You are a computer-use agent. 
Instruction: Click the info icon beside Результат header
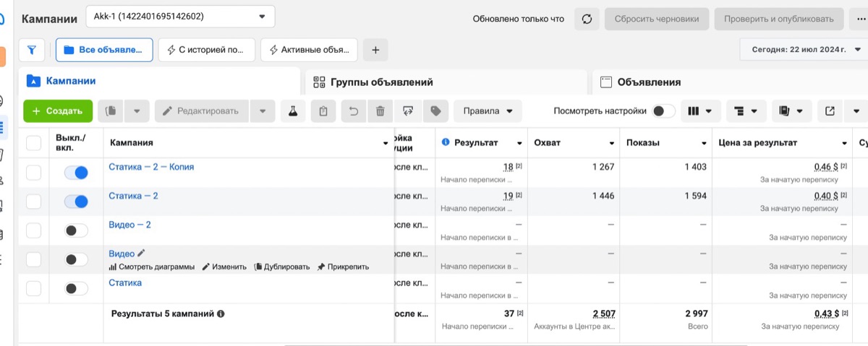point(446,142)
